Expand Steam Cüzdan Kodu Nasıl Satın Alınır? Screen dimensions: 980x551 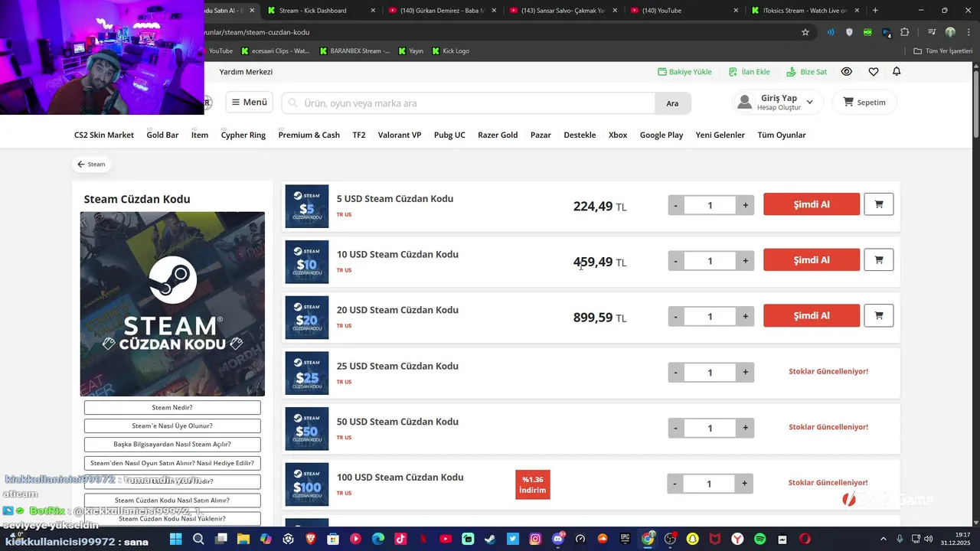172,500
